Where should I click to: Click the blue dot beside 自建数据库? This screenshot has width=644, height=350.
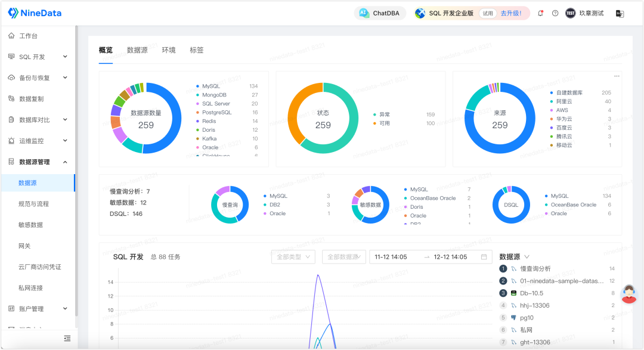(x=552, y=93)
